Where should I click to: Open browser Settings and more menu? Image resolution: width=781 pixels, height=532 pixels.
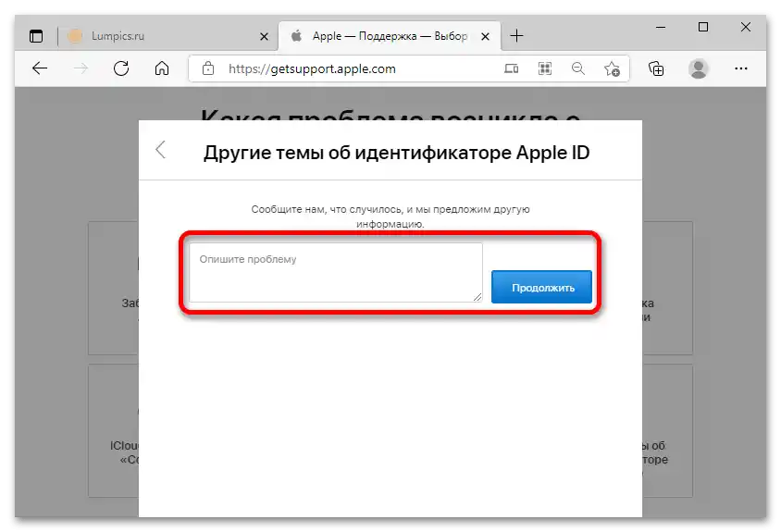741,68
